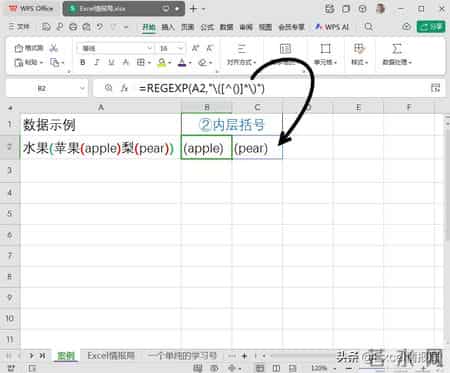Click the eraser clear-format icon

(x=202, y=62)
